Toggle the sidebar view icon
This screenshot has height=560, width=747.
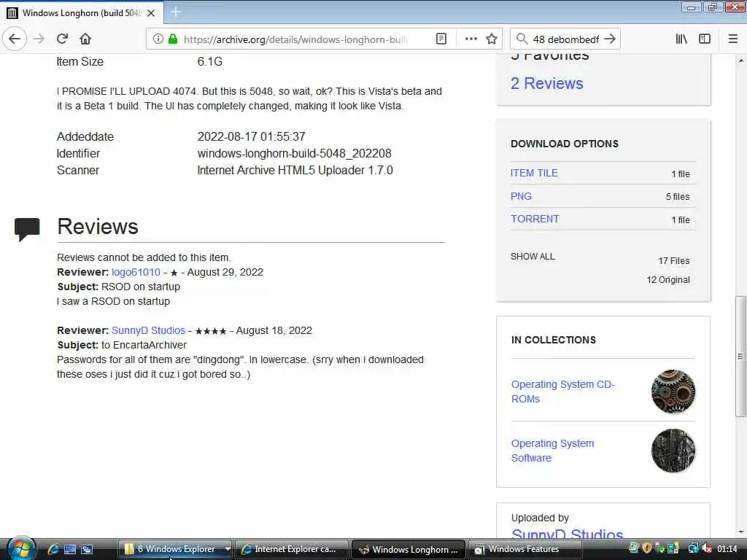(705, 39)
